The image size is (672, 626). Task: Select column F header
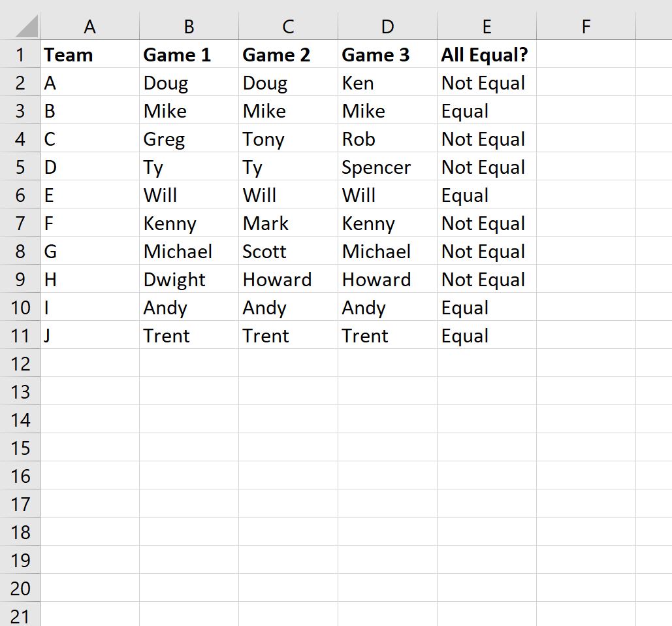pos(586,27)
